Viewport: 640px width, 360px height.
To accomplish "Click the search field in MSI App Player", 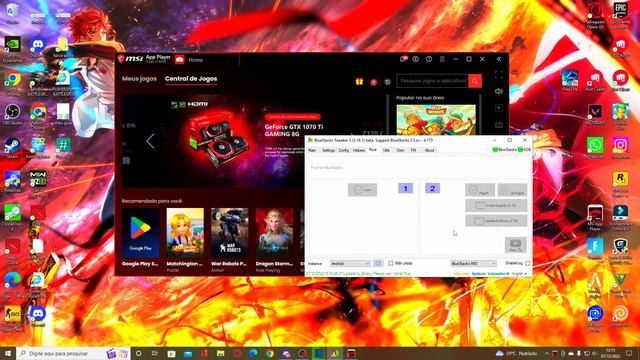I will point(432,81).
